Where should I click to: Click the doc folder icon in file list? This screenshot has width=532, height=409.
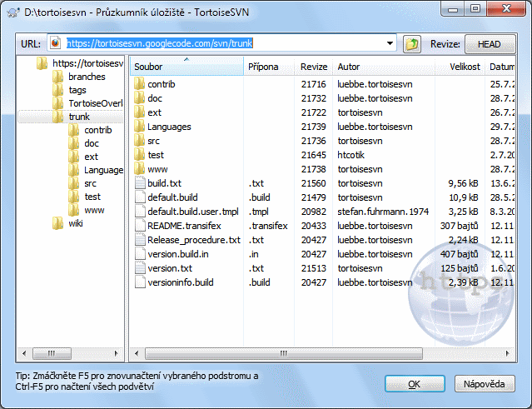pyautogui.click(x=139, y=98)
